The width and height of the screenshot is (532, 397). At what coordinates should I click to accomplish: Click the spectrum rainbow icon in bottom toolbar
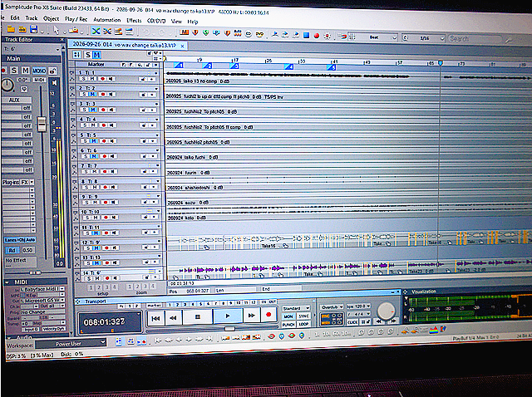click(x=433, y=330)
